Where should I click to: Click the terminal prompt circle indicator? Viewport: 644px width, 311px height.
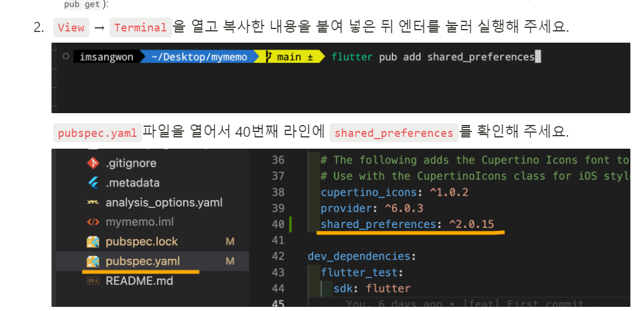click(66, 56)
